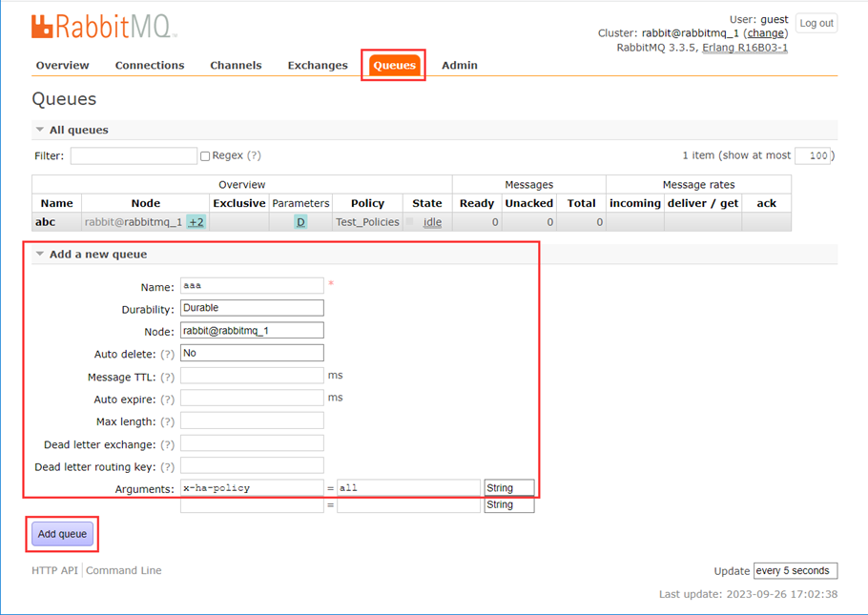Open the Auto delete dropdown
This screenshot has height=615, width=868.
point(252,353)
